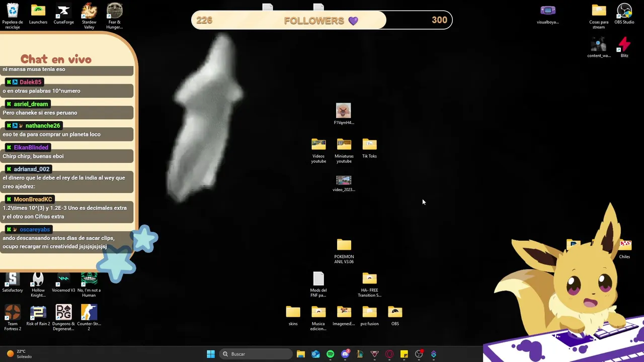The image size is (644, 362).
Task: Launch the CurseForge shortcut
Action: pyautogui.click(x=63, y=14)
